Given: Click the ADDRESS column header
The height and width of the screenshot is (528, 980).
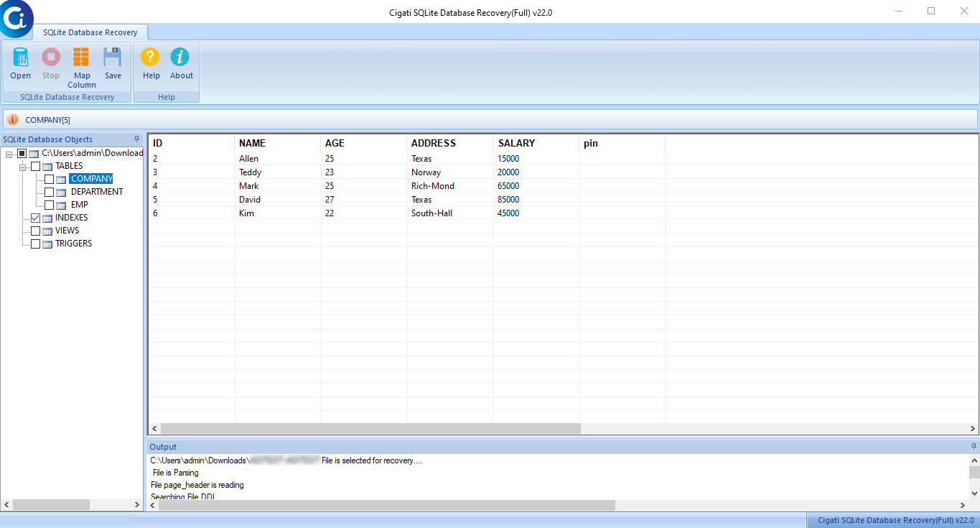Looking at the screenshot, I should coord(450,143).
